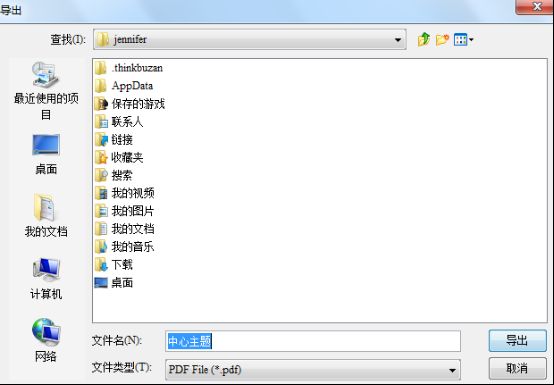Click the 我的视频 folder name

pos(133,193)
